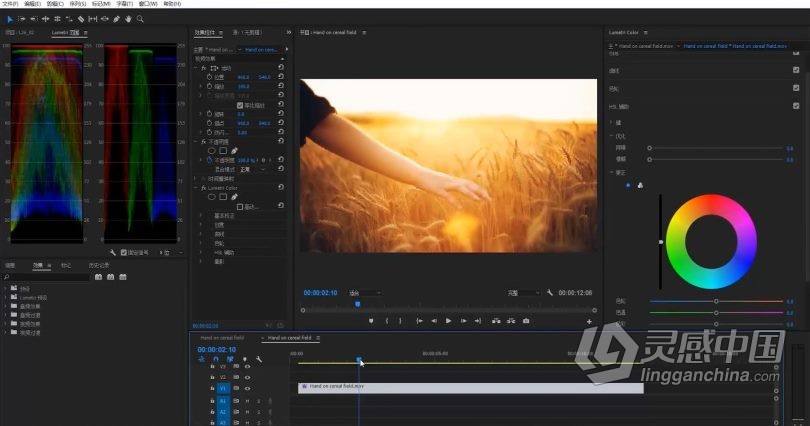Screen dimensions: 810x426
Task: Open Opacity blend mode dropdown
Action: coord(254,169)
